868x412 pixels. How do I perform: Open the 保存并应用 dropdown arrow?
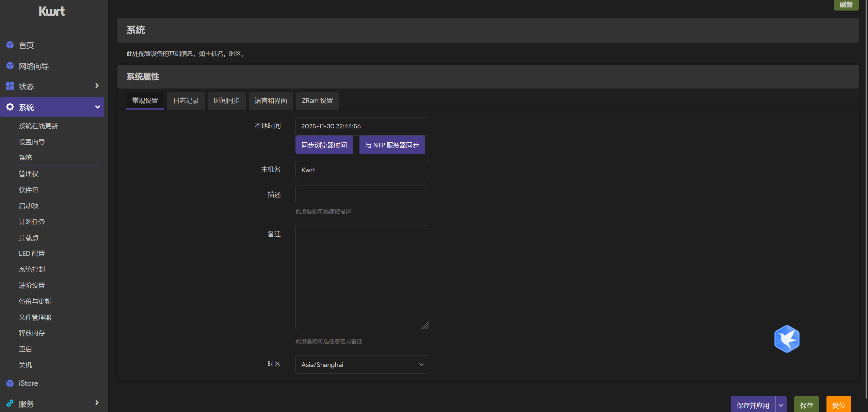click(781, 405)
